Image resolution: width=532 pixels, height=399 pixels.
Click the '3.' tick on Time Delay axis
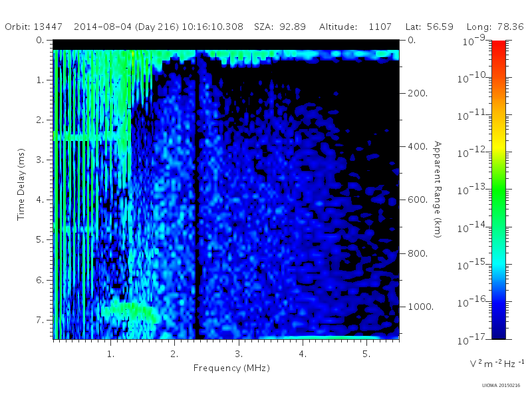[x=40, y=160]
